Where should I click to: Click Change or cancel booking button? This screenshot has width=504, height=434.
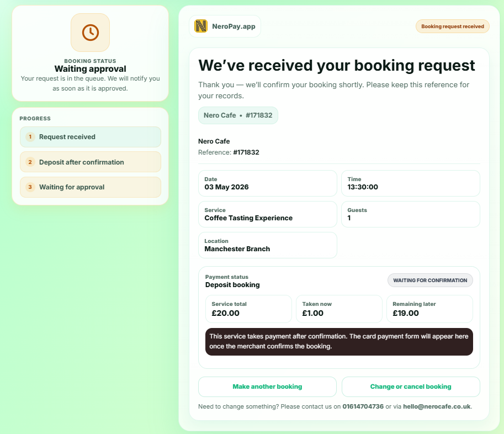click(411, 387)
